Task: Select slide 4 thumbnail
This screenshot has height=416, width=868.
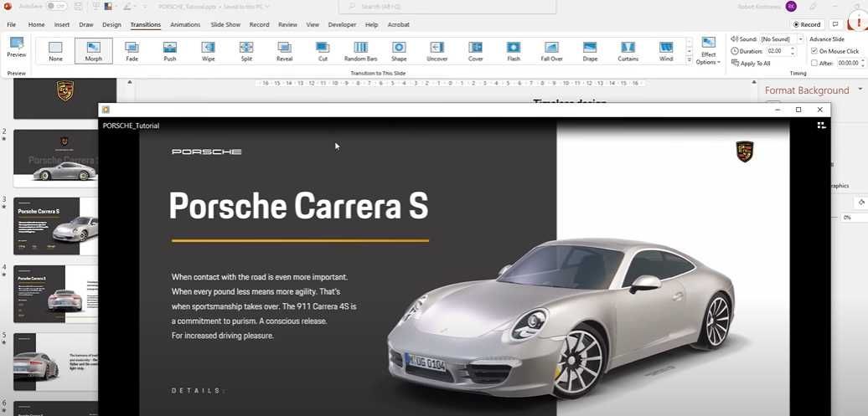Action: click(55, 294)
